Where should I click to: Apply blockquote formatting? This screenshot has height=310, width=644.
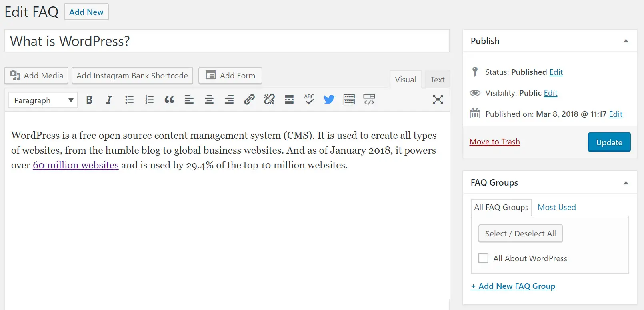pyautogui.click(x=169, y=100)
